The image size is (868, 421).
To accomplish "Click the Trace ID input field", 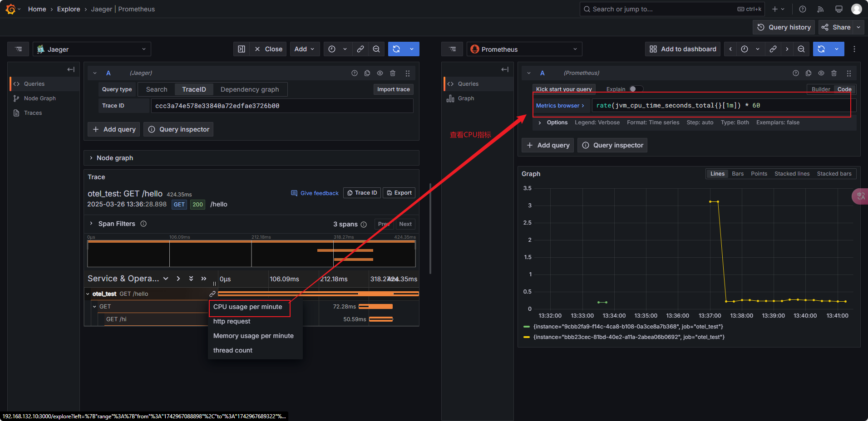I will click(x=282, y=106).
